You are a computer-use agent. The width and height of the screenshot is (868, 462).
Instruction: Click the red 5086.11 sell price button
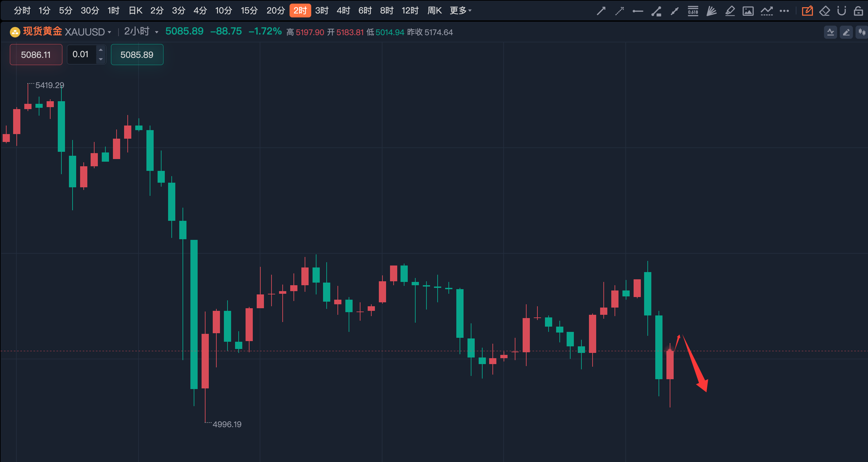tap(36, 55)
